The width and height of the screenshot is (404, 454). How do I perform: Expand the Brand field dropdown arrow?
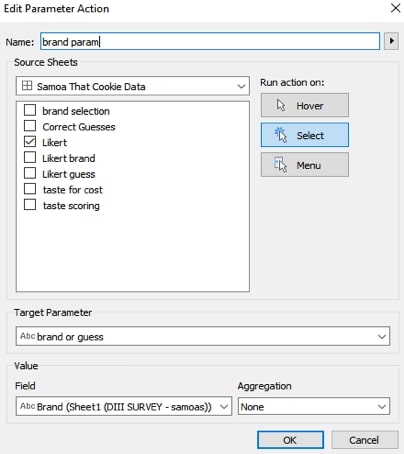click(x=224, y=407)
